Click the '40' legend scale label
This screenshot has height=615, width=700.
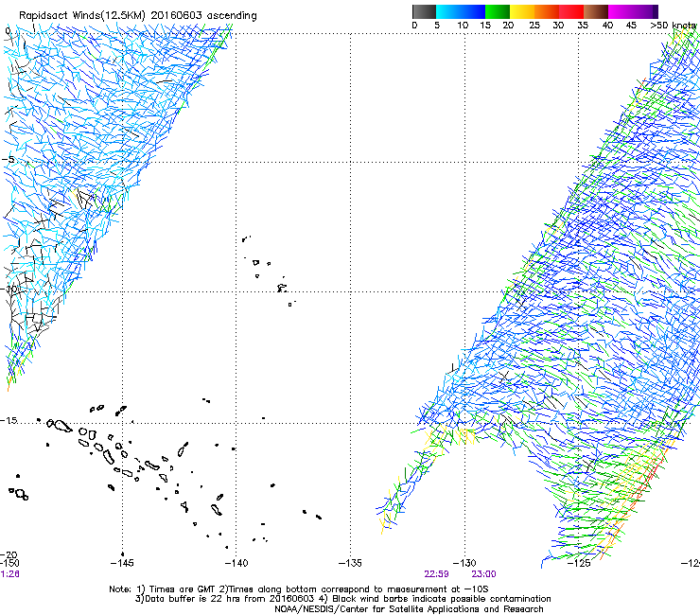click(x=607, y=26)
